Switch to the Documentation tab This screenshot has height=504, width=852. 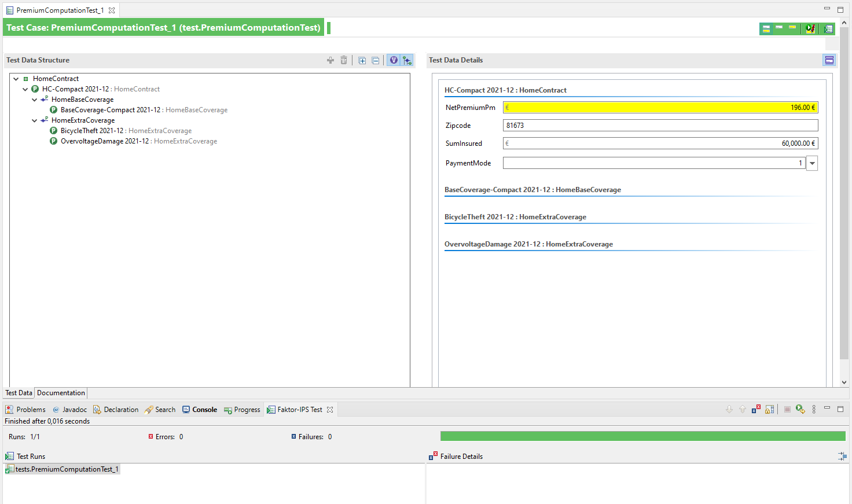click(x=60, y=392)
